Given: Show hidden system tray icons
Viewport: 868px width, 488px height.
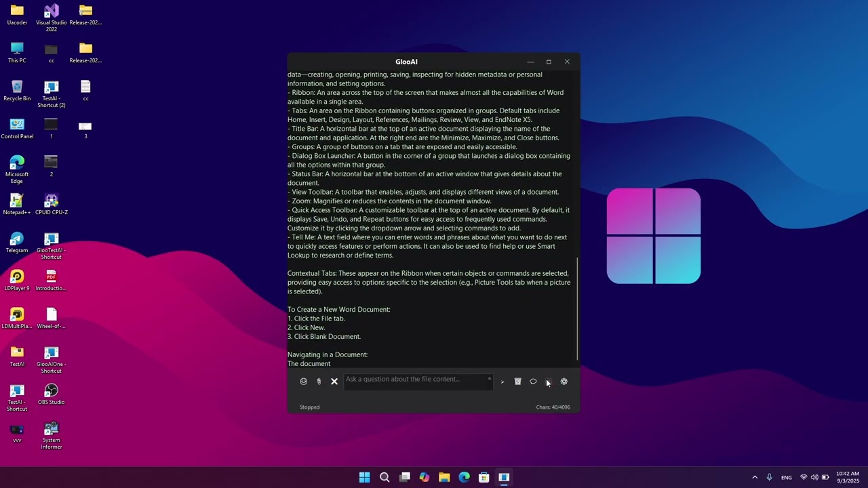Looking at the screenshot, I should (x=755, y=478).
